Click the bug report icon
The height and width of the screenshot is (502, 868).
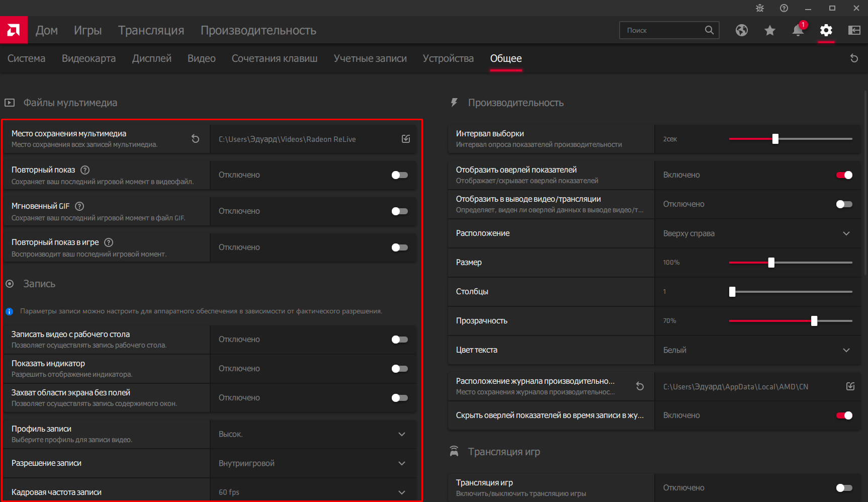tap(759, 8)
